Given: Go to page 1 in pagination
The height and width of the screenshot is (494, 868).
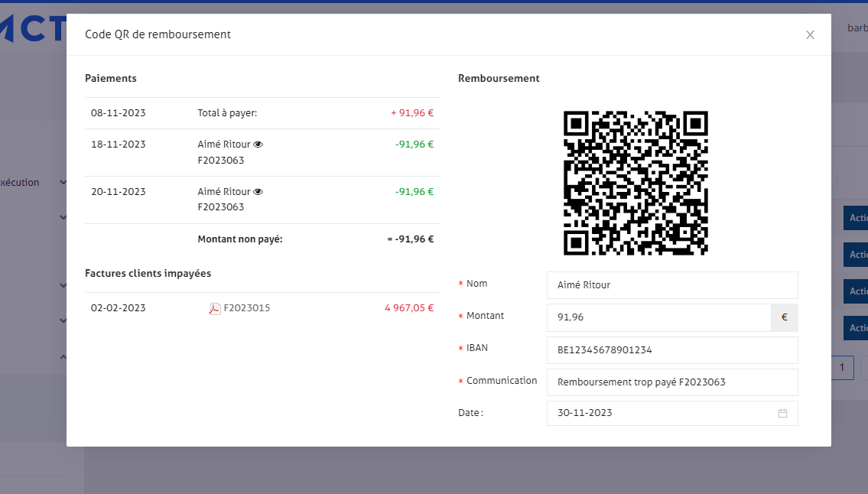Looking at the screenshot, I should [842, 368].
